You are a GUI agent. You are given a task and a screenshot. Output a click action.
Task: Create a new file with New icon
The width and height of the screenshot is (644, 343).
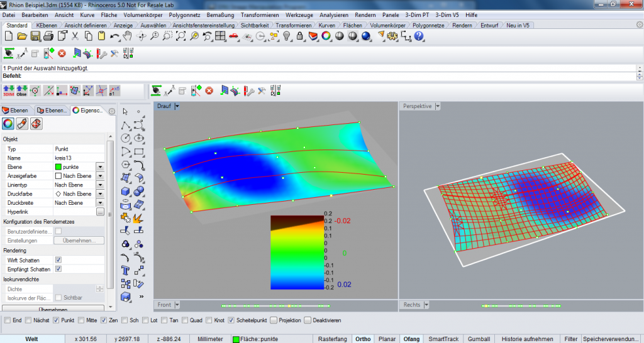point(9,36)
